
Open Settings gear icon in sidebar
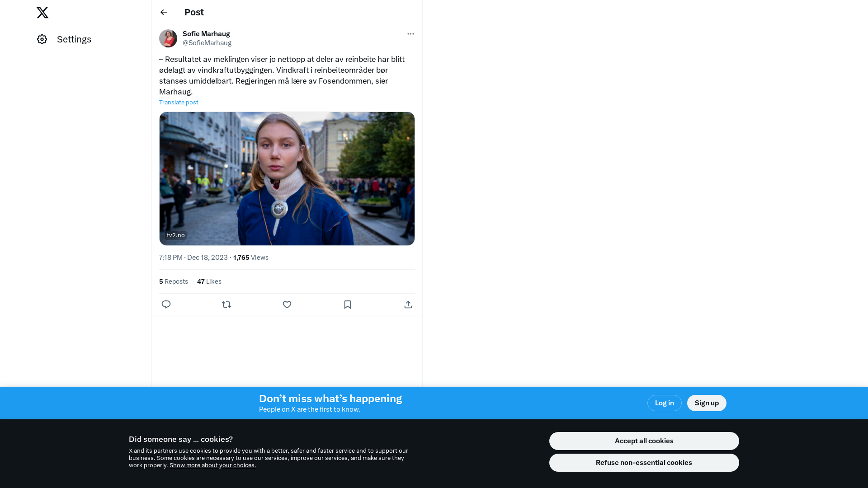(x=42, y=39)
